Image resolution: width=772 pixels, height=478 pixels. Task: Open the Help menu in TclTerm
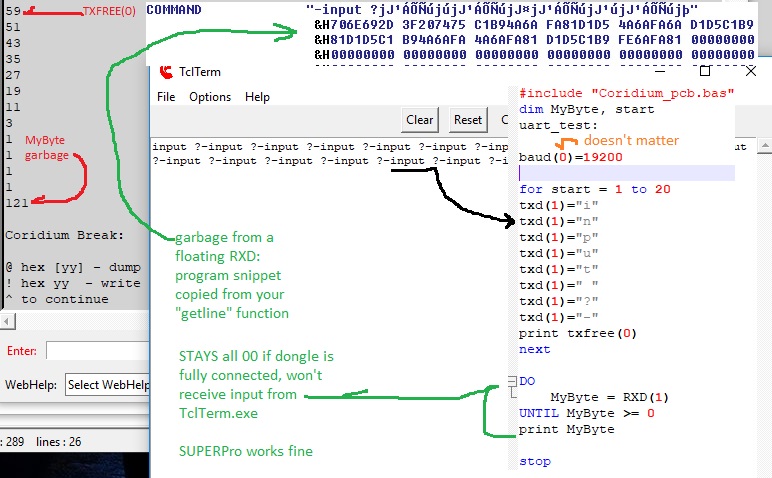[257, 97]
